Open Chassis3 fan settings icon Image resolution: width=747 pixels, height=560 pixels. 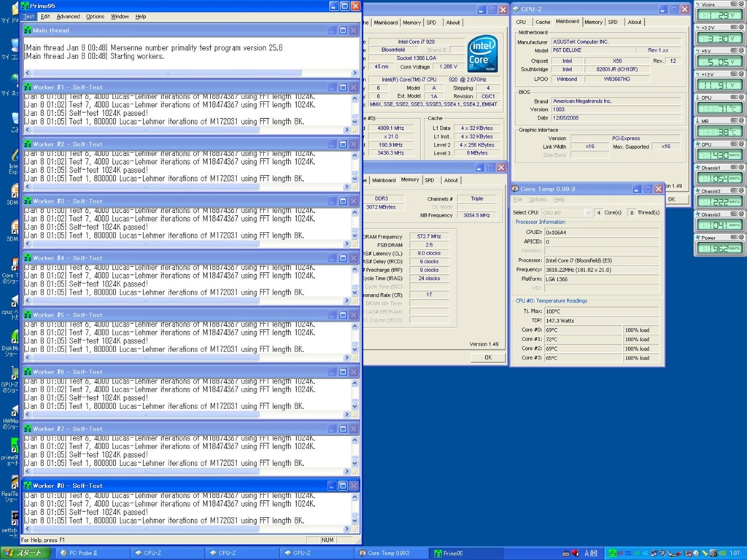[734, 214]
